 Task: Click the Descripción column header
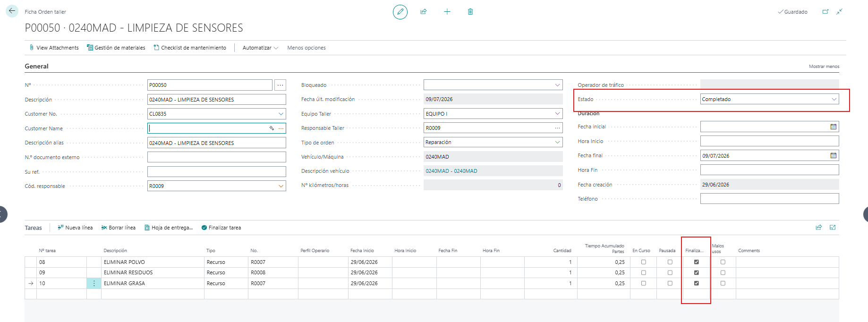(x=115, y=251)
